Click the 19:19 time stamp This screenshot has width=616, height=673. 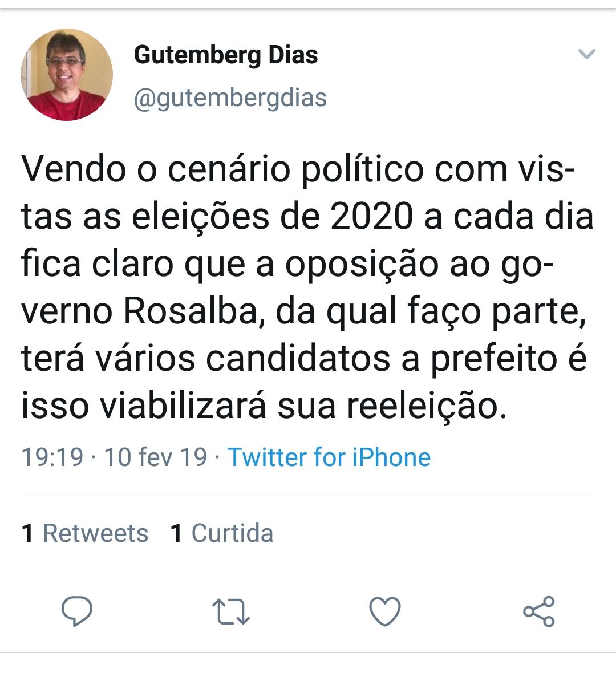(x=52, y=457)
